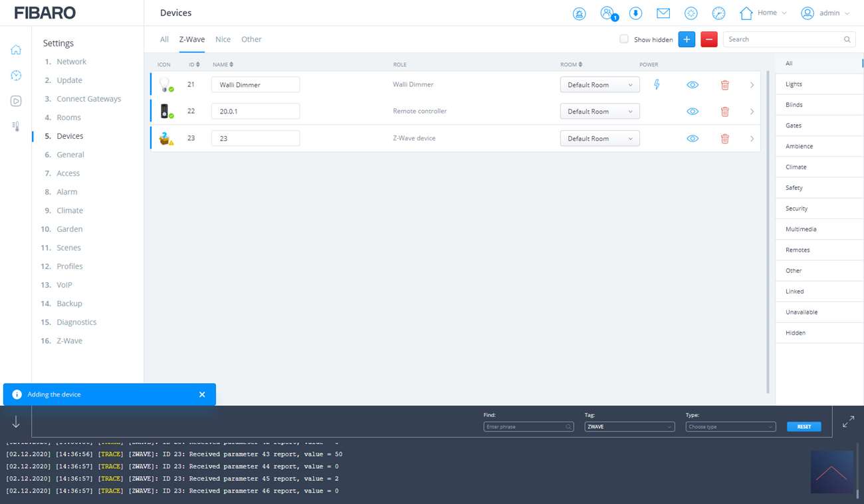Viewport: 864px width, 504px height.
Task: Open the Tag dropdown showing ZWAVE
Action: click(x=629, y=426)
